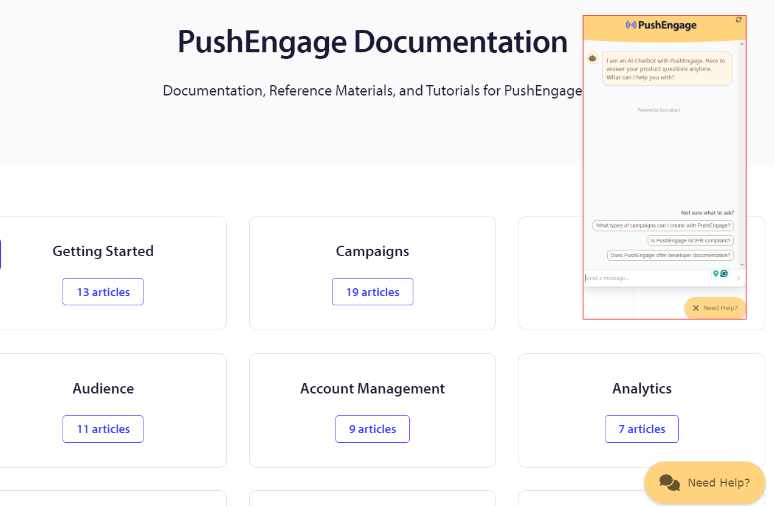Open the 11 articles button under Audience

click(103, 429)
